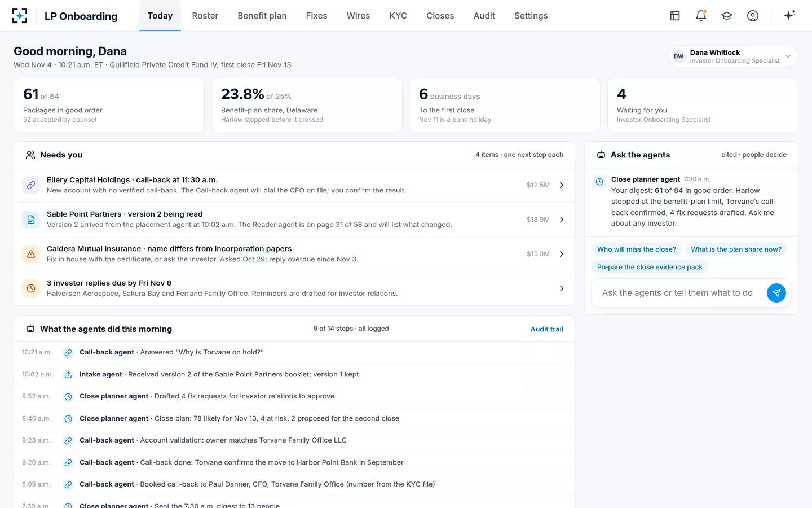Ask 'What is the plan share now?'
This screenshot has height=508, width=812.
736,249
